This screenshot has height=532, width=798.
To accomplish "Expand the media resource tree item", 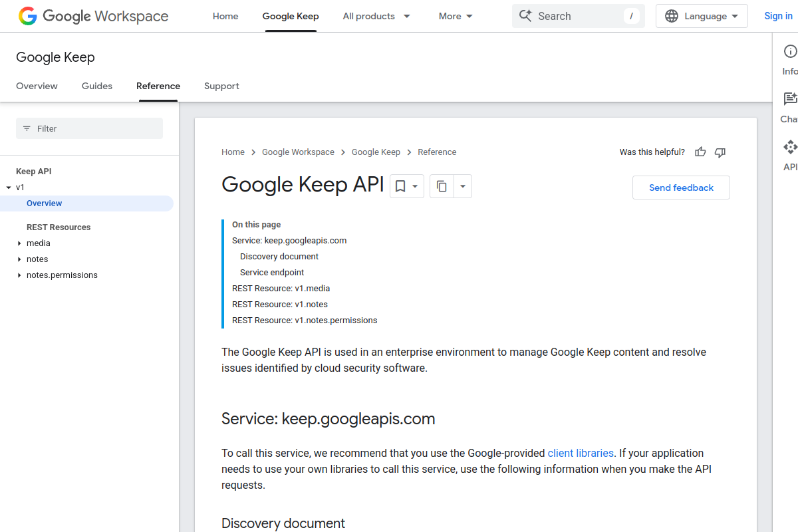I will [x=19, y=243].
